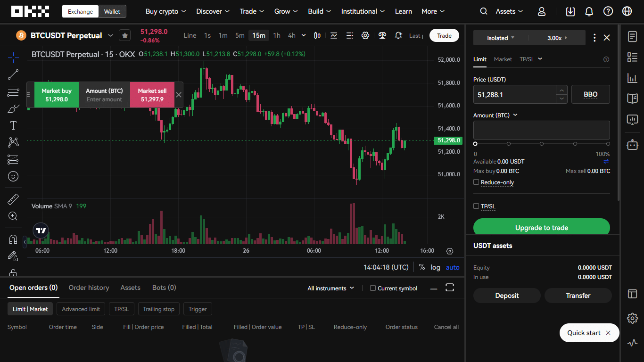Image resolution: width=644 pixels, height=362 pixels.
Task: Enable the TP/SL checkbox
Action: click(476, 206)
